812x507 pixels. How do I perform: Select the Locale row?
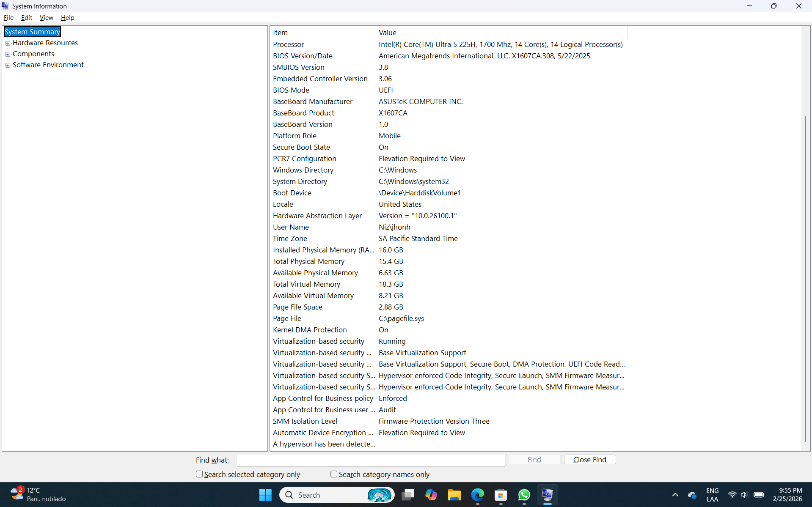pos(449,204)
